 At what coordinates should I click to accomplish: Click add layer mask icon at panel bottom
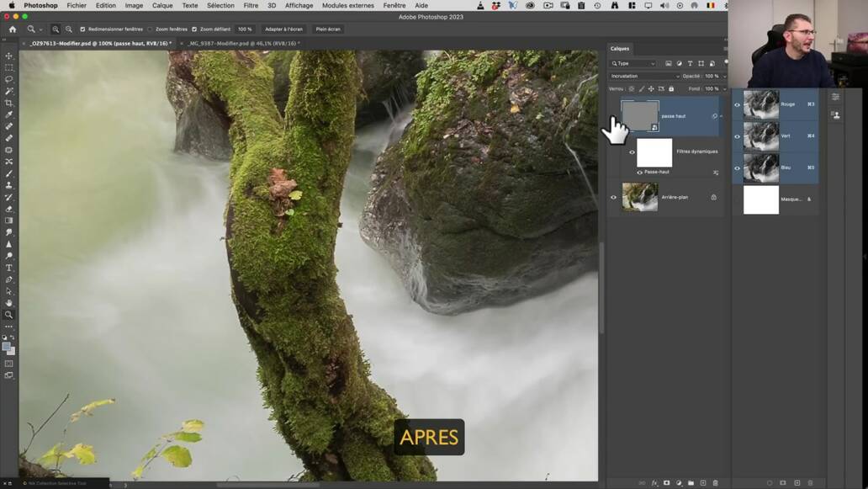(x=666, y=483)
